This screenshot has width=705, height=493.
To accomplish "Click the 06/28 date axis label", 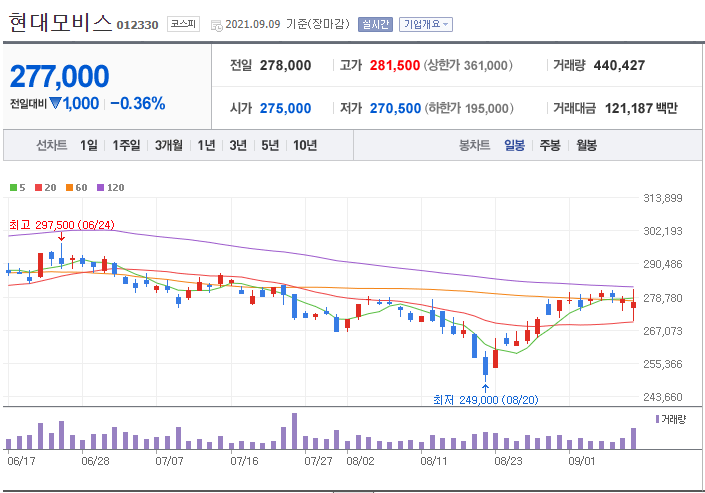I will [95, 462].
